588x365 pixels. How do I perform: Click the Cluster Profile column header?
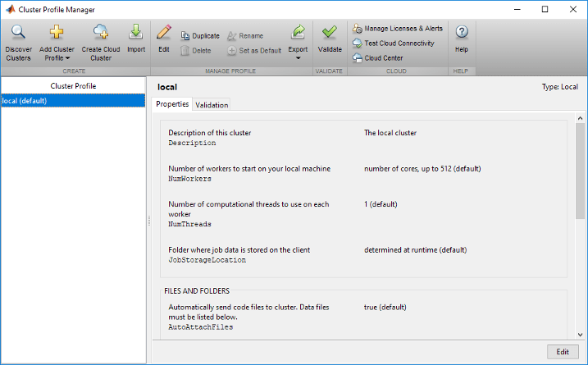pos(73,86)
